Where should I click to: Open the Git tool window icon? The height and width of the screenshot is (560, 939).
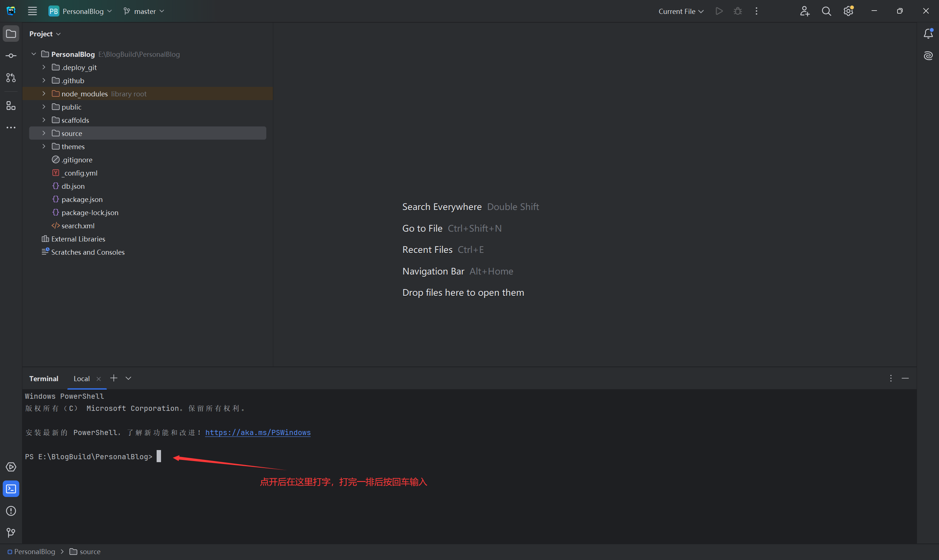[x=11, y=533]
